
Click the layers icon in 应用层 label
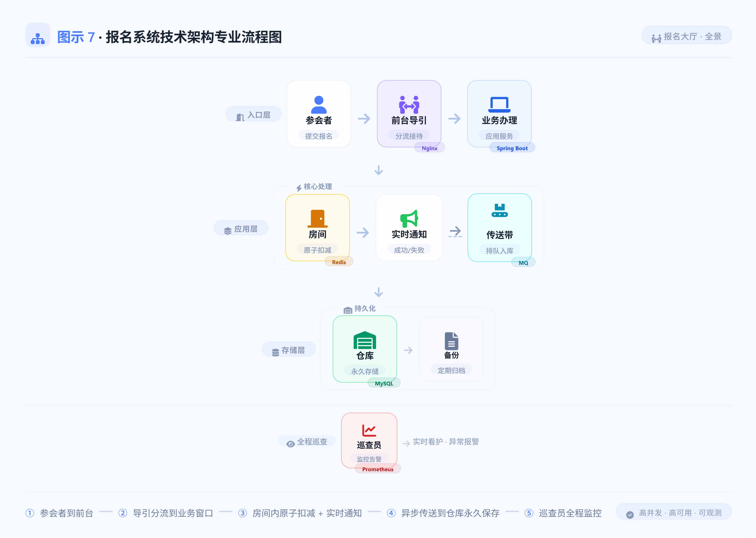point(227,231)
